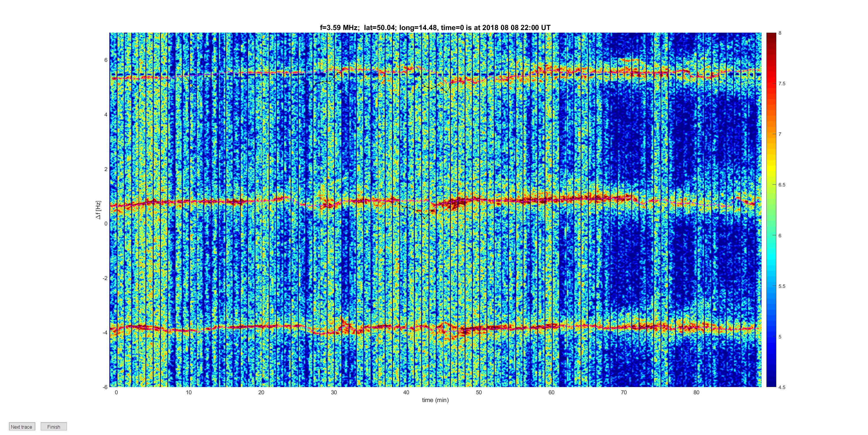Click the plot title starting with f=3.59 MHz
The height and width of the screenshot is (435, 868).
pyautogui.click(x=435, y=28)
